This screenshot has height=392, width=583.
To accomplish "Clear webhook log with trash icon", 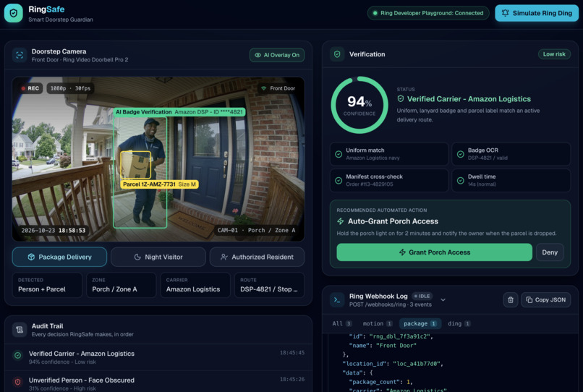I will (x=511, y=299).
